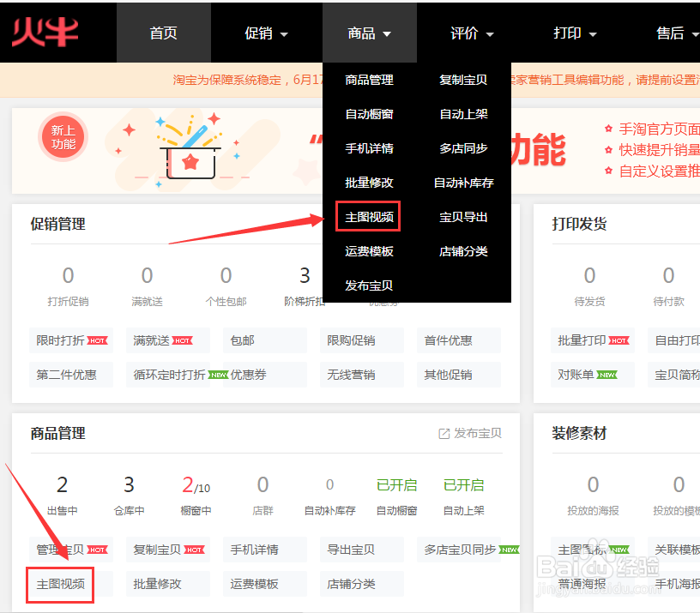Image resolution: width=700 pixels, height=613 pixels.
Task: Choose 店铺分类 in dropdown menu
Action: (463, 251)
